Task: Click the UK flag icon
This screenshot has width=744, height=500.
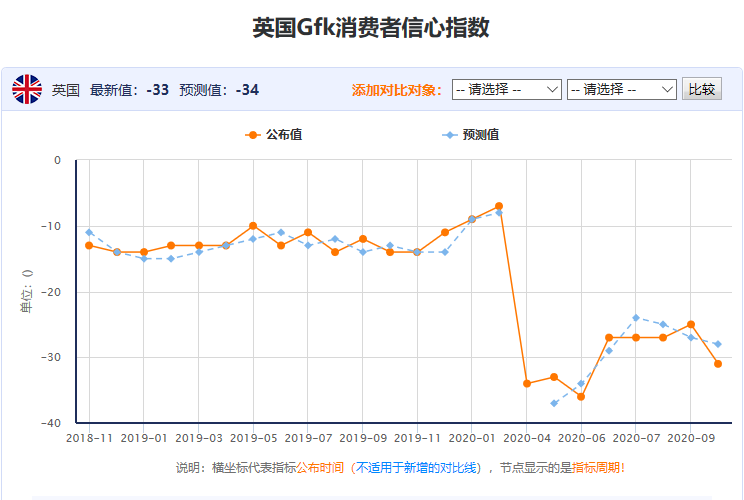Action: [x=27, y=89]
